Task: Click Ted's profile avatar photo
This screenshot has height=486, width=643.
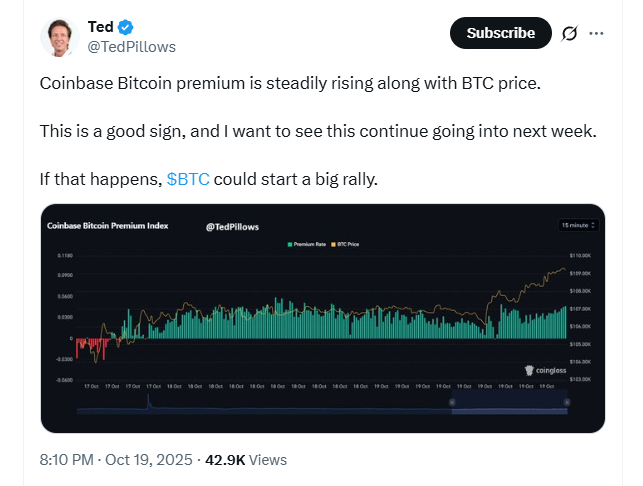Action: pos(62,37)
